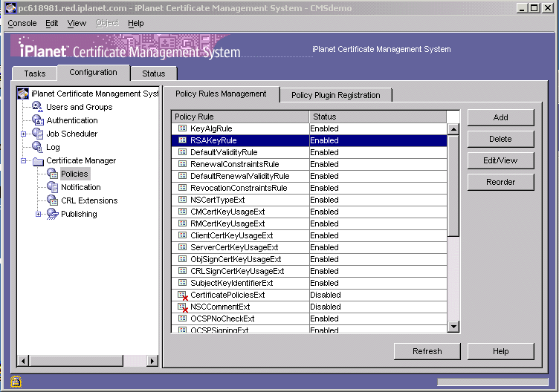Switch to the Status tab

(154, 73)
